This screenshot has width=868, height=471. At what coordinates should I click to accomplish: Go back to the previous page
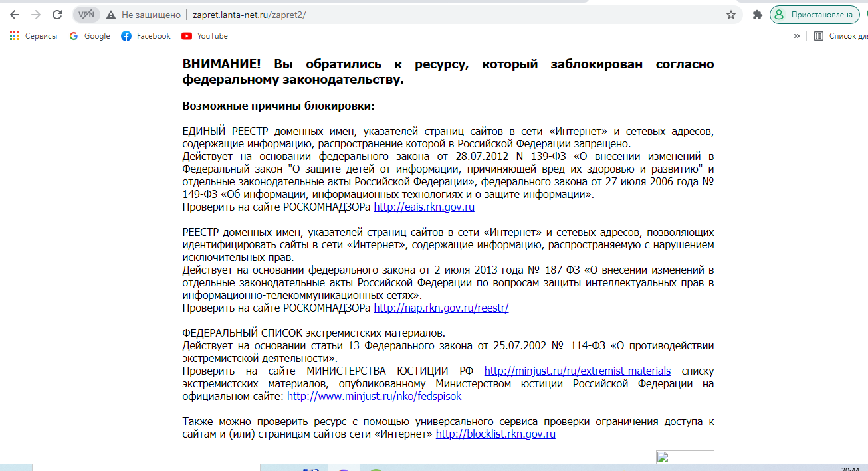15,15
